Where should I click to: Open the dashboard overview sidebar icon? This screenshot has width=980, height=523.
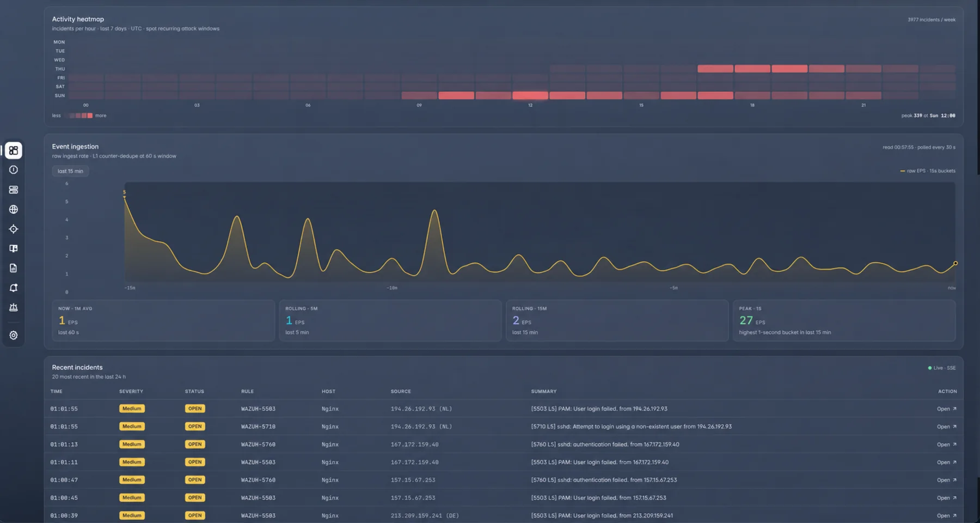(x=14, y=150)
